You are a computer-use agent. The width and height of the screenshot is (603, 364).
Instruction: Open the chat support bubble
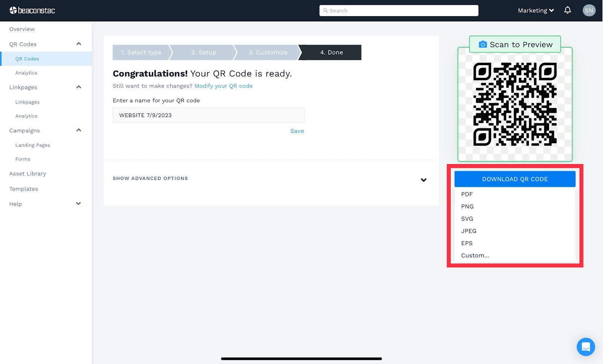(586, 347)
